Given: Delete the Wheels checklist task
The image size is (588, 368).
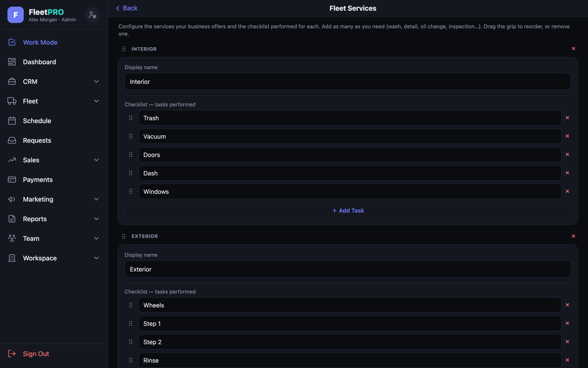Looking at the screenshot, I should click(567, 305).
